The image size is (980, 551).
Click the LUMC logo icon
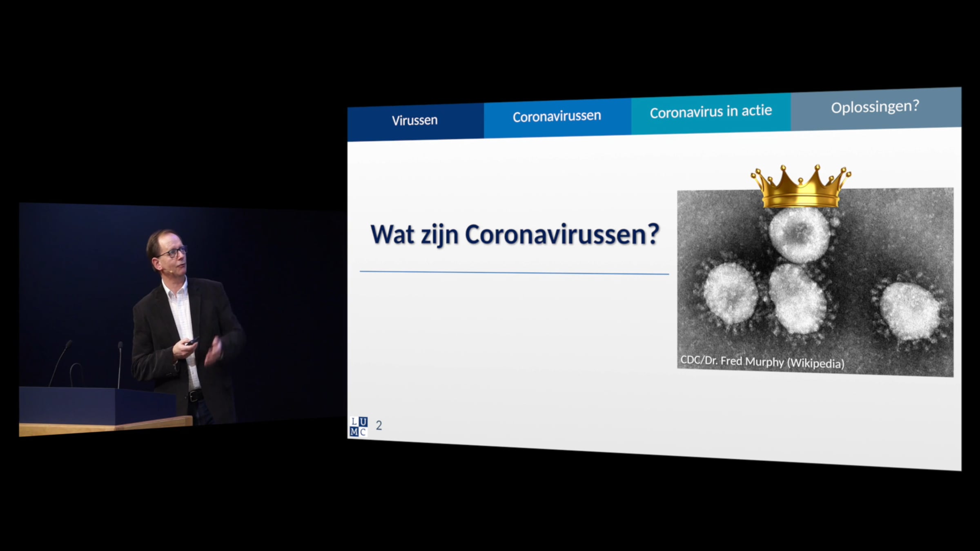pos(359,427)
